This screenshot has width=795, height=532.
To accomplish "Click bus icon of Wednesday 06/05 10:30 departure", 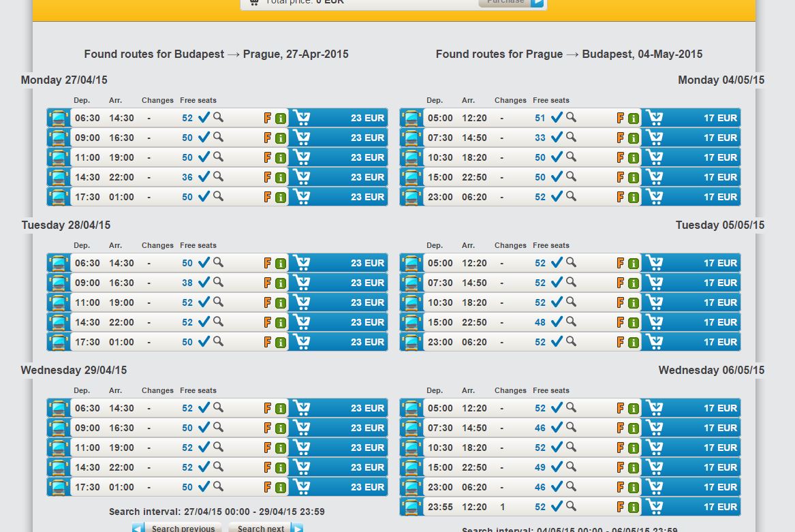I will coord(411,448).
